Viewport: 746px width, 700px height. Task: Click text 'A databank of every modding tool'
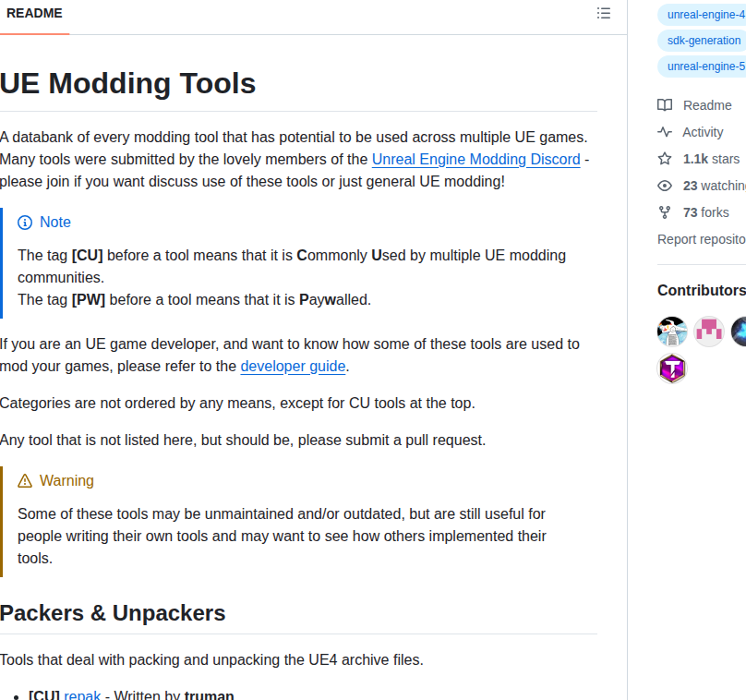pos(109,137)
